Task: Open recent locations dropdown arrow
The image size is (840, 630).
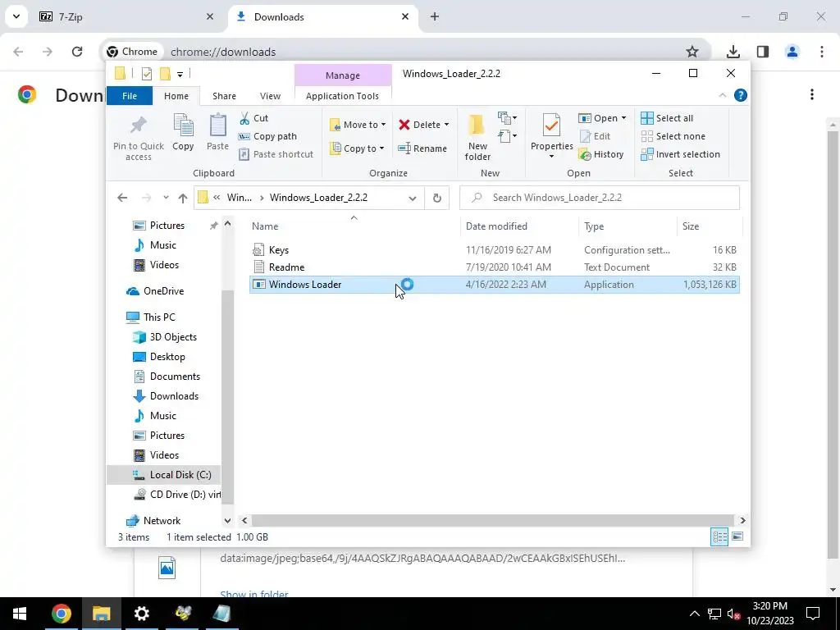Action: [x=166, y=198]
